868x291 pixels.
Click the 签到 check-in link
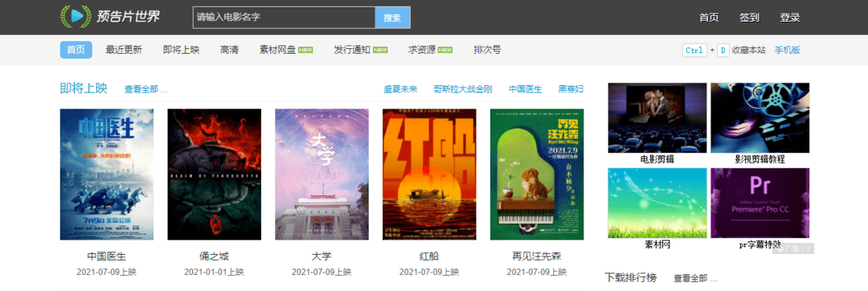(749, 17)
